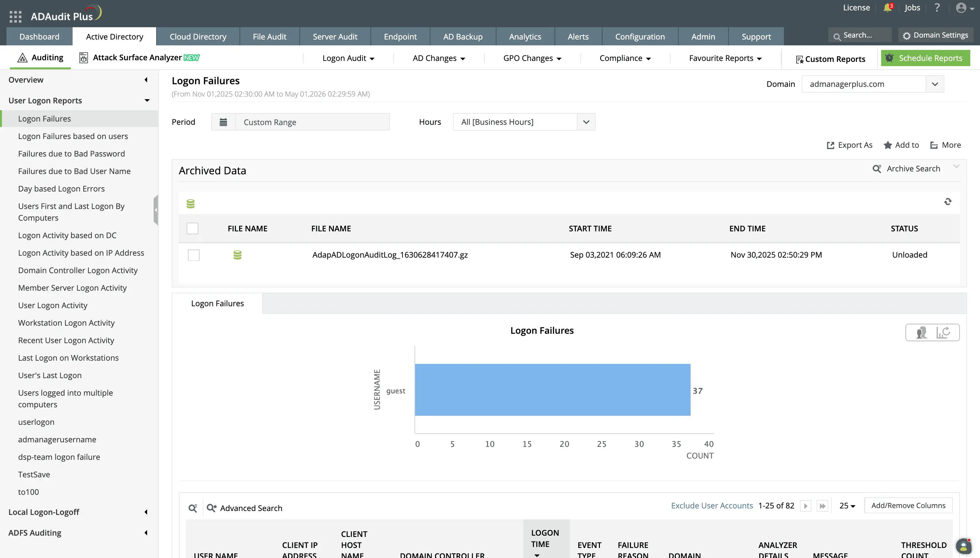This screenshot has width=980, height=558.
Task: Click the Domain Settings gear icon
Action: pyautogui.click(x=906, y=36)
